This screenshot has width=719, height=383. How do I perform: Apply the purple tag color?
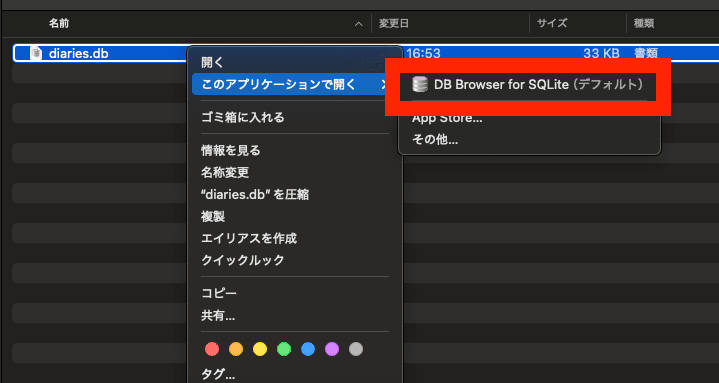(332, 350)
